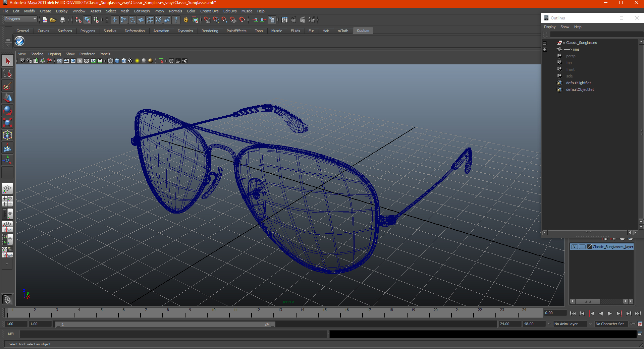Select the Universal Manipulator tool
The image size is (644, 349).
pos(7,135)
